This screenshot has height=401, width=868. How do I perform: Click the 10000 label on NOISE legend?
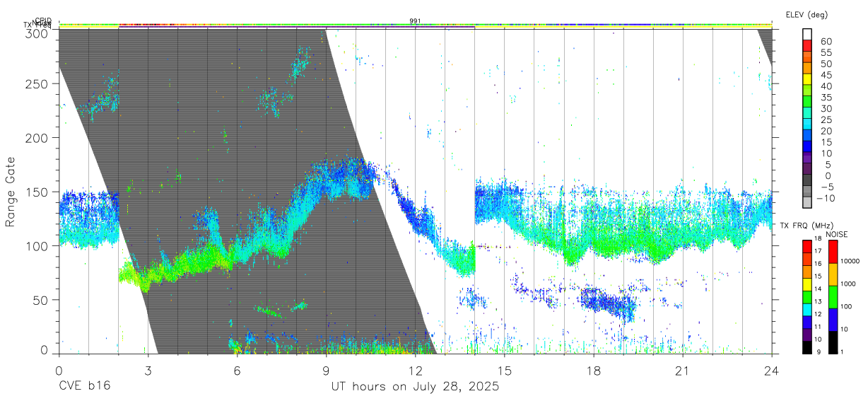850,262
